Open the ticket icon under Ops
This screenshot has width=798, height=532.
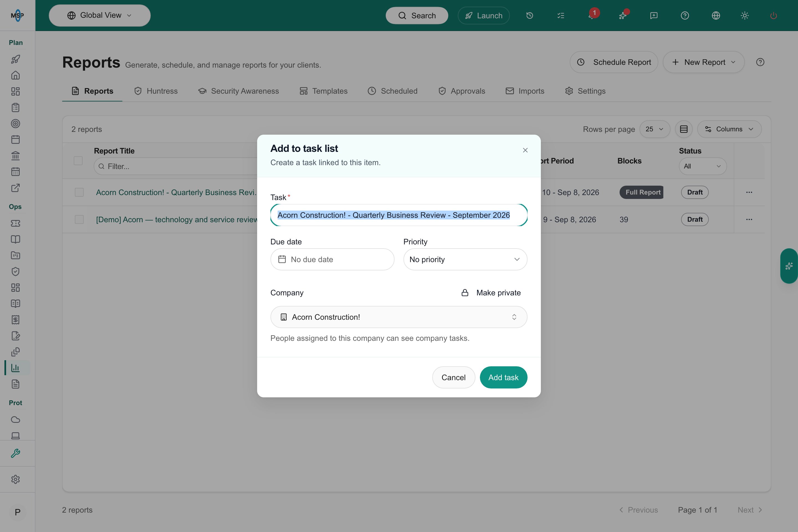pos(16,223)
